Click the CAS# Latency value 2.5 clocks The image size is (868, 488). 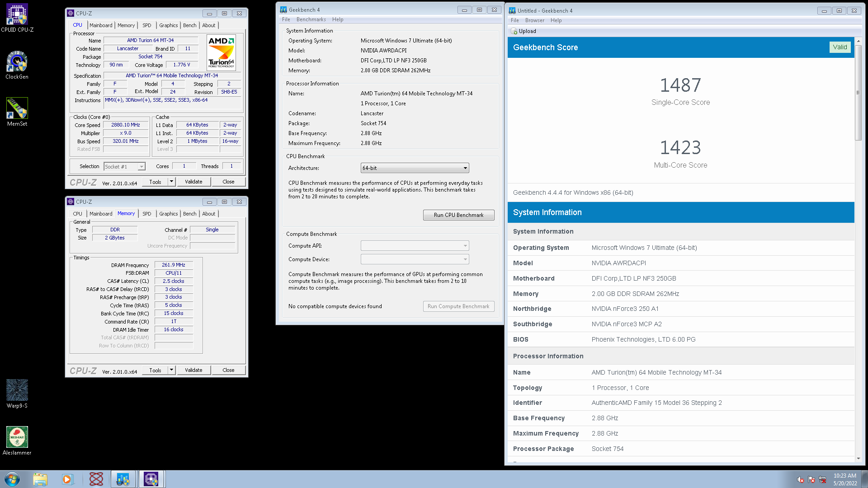point(174,281)
